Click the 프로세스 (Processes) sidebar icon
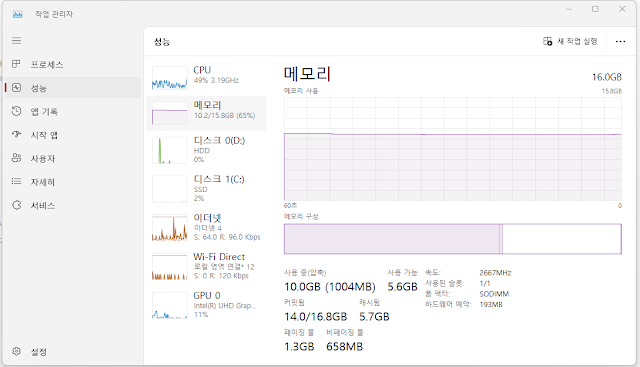 tap(16, 64)
